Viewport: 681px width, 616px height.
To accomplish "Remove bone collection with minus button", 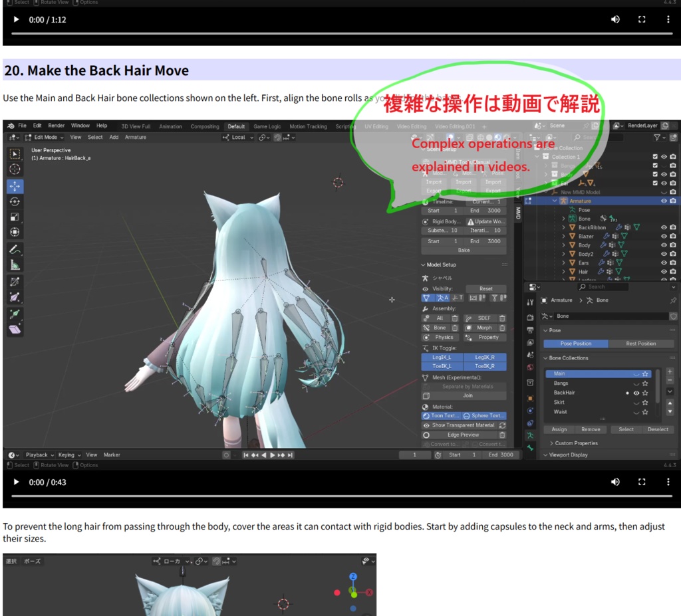I will pyautogui.click(x=670, y=380).
